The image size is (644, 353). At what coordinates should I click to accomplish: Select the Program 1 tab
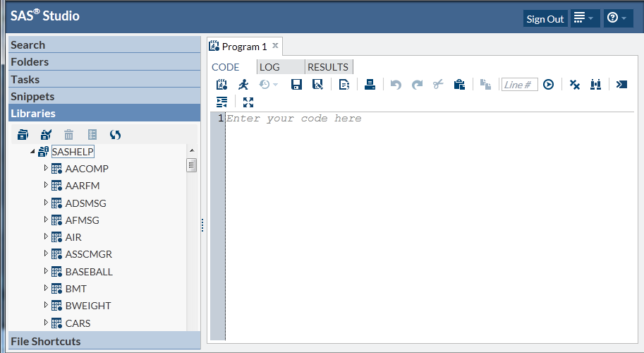[x=244, y=47]
